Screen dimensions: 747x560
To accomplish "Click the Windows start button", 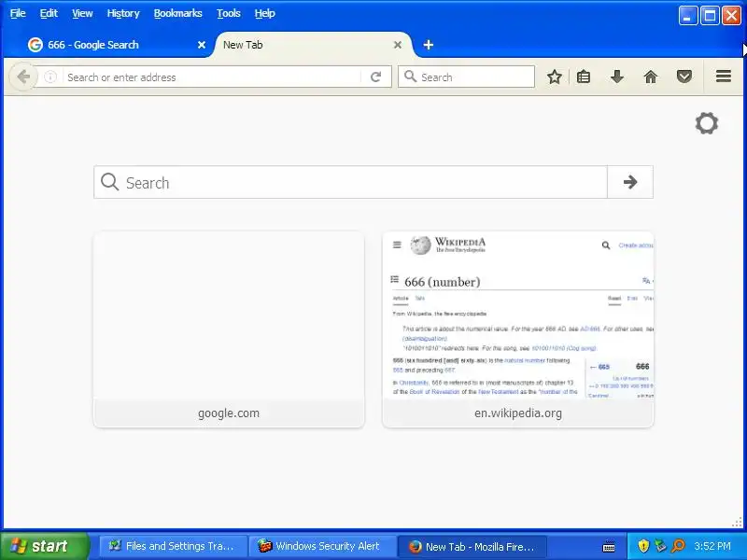I will click(44, 546).
